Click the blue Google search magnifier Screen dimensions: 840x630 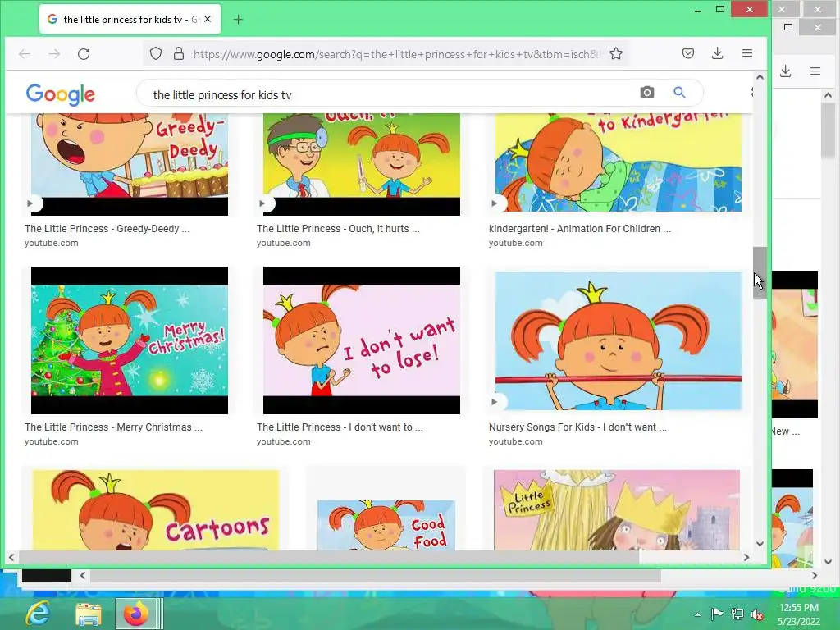pyautogui.click(x=679, y=93)
